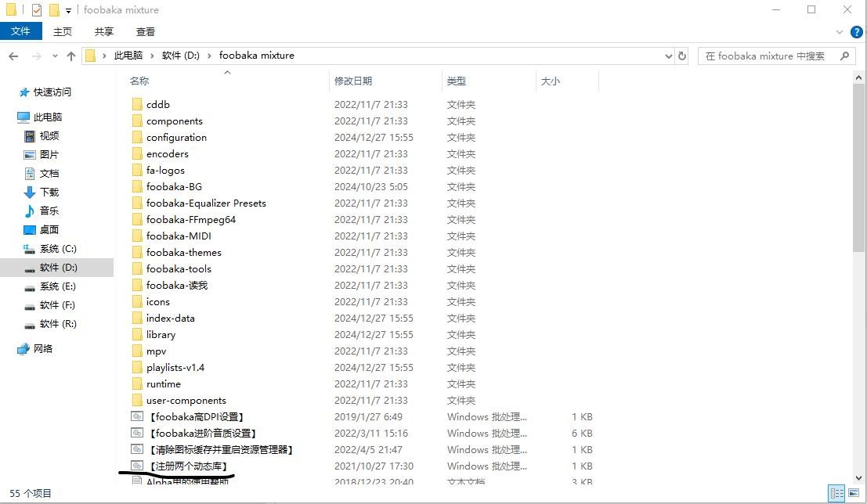Refresh the current folder view
Image resolution: width=867 pixels, height=504 pixels.
pyautogui.click(x=682, y=56)
